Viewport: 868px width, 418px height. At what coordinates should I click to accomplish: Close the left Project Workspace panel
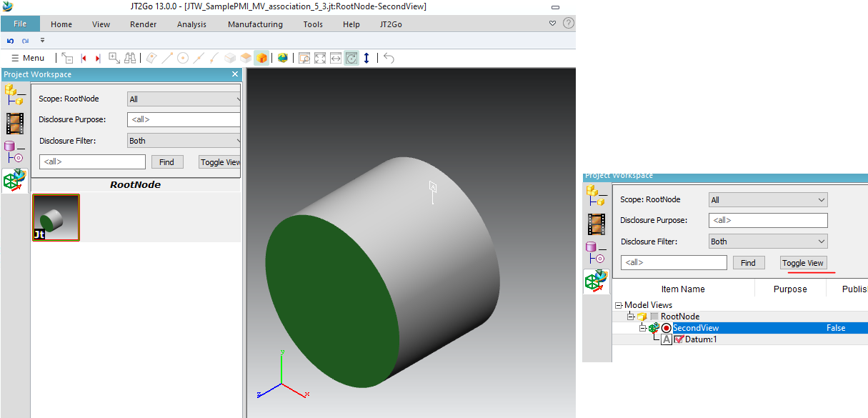(235, 74)
